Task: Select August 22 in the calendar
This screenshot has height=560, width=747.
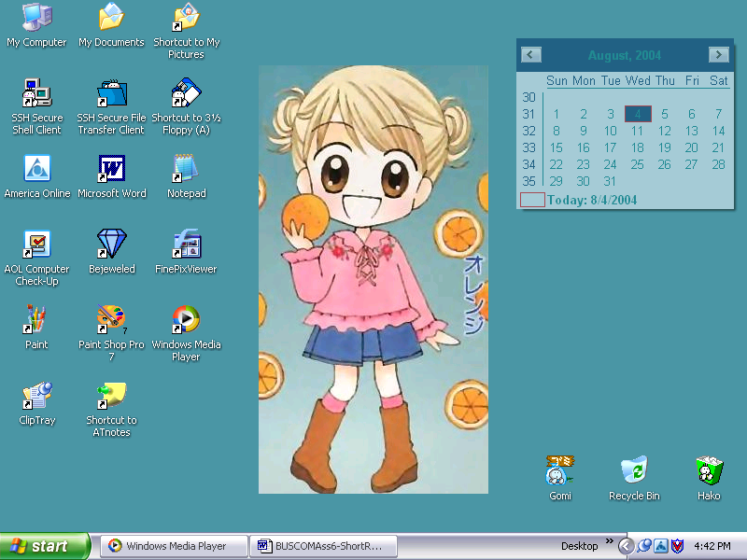Action: [556, 164]
